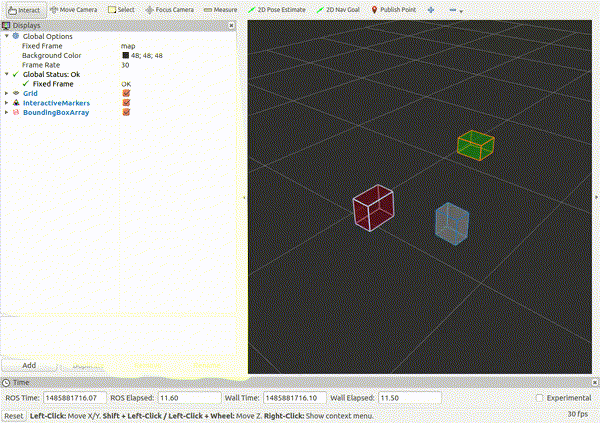Activate the Publish Point tool
Viewport: 600px width, 423px height.
coord(393,10)
